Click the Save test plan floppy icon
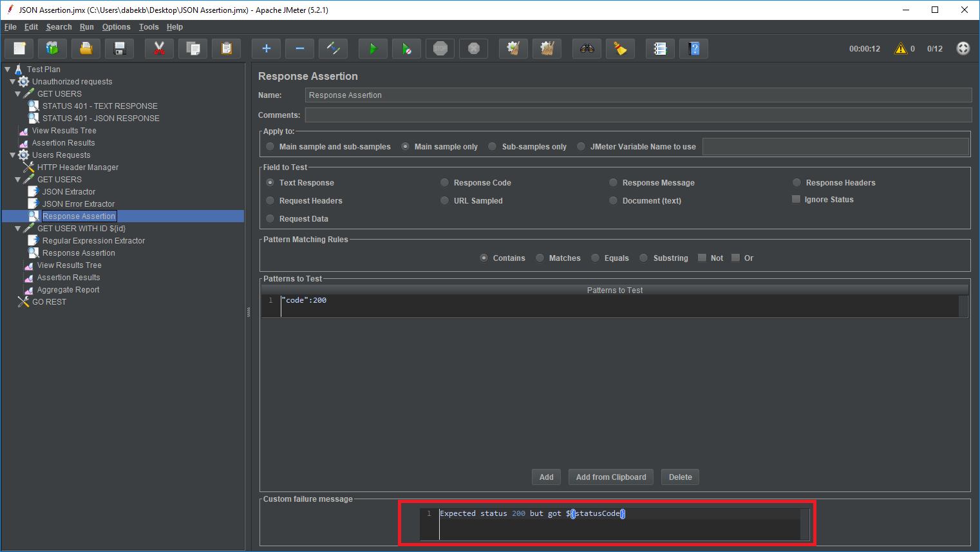 119,49
